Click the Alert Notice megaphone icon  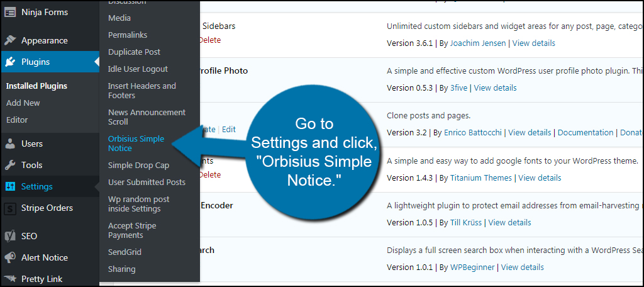pyautogui.click(x=10, y=258)
